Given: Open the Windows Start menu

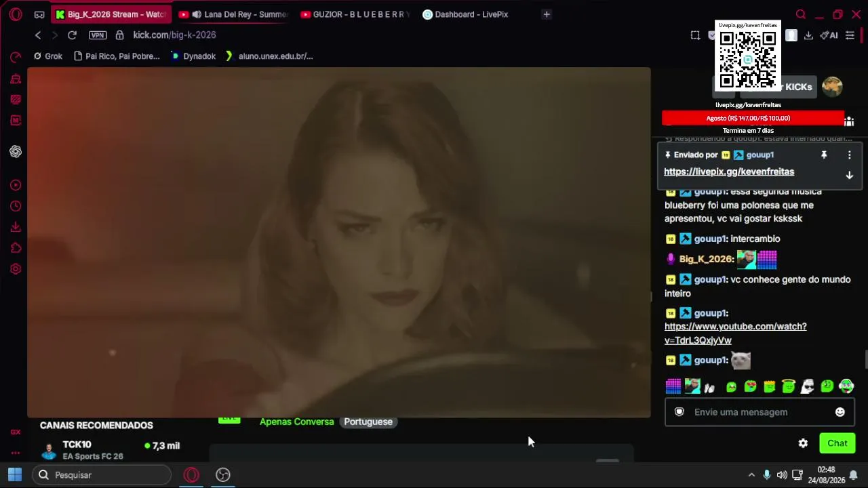Looking at the screenshot, I should (15, 475).
